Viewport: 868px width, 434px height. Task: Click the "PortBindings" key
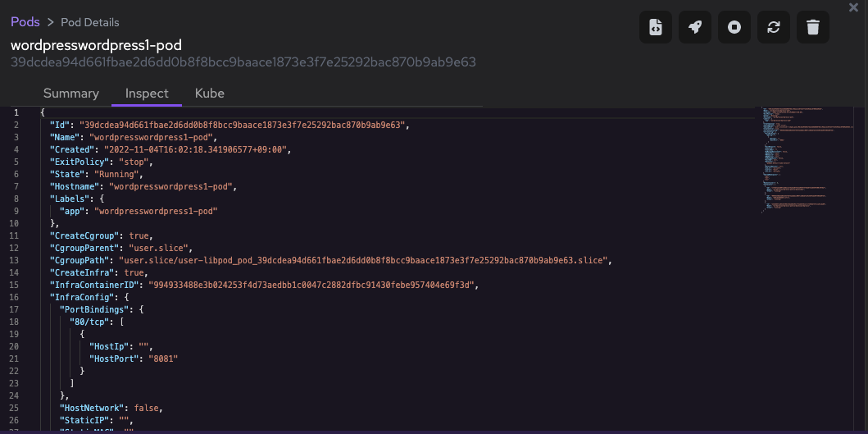point(93,309)
